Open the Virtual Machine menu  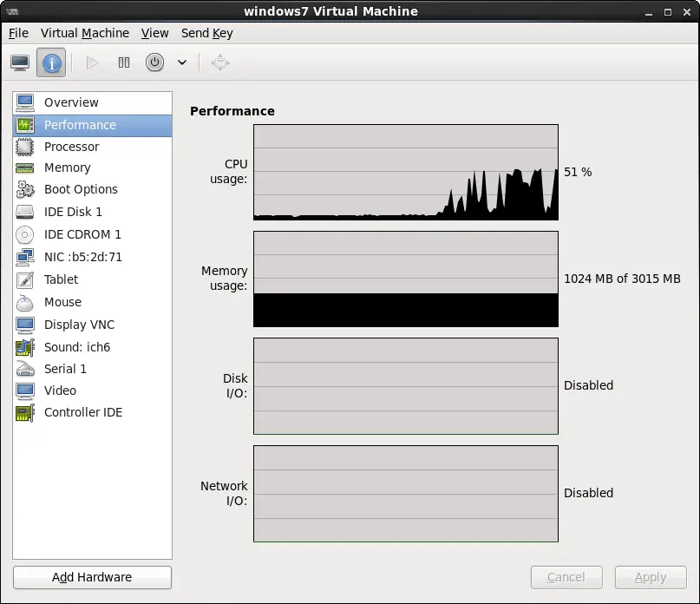pyautogui.click(x=84, y=33)
